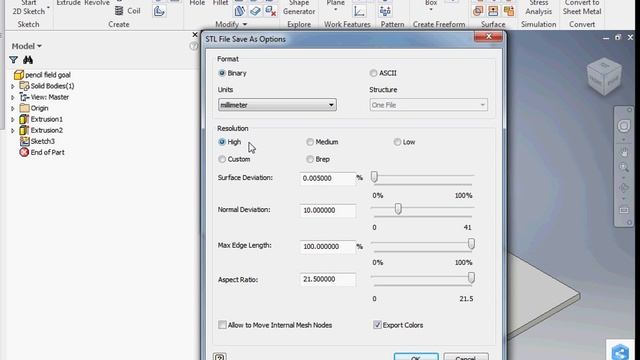This screenshot has width=640, height=360.
Task: Click Shape Generator in ribbon
Action: pos(299,7)
